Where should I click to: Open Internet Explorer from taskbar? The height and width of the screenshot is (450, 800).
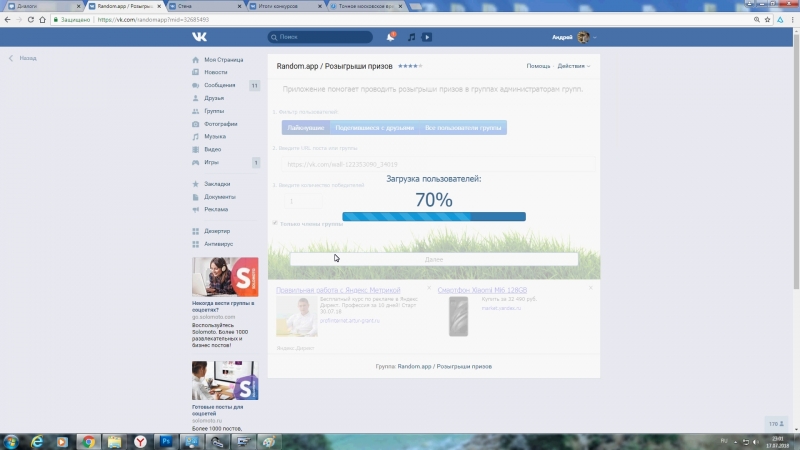[x=37, y=442]
